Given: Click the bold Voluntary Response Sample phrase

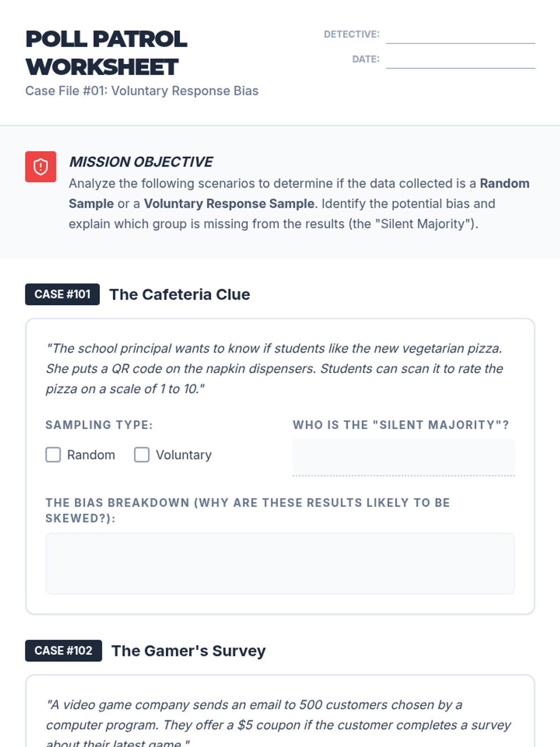Looking at the screenshot, I should (229, 204).
